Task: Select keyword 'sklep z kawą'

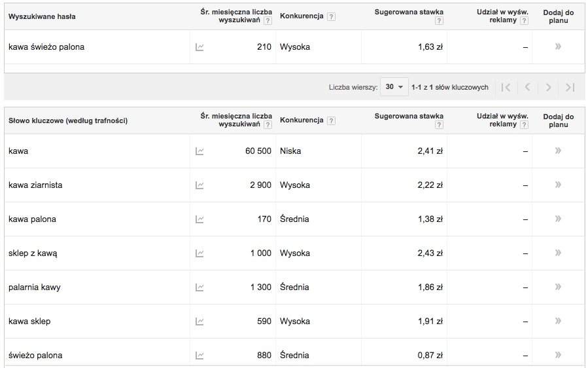Action: 33,253
